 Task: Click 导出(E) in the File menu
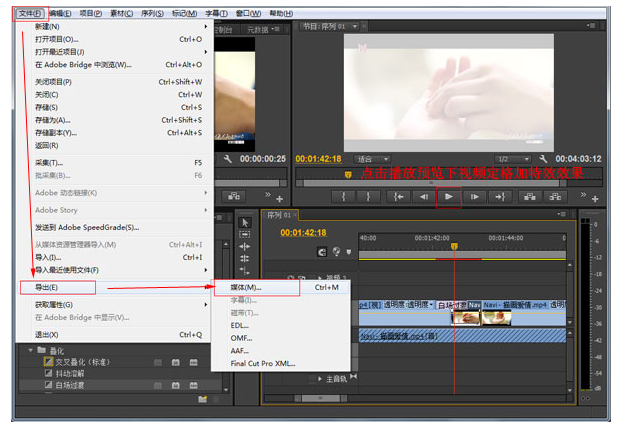tap(36, 287)
